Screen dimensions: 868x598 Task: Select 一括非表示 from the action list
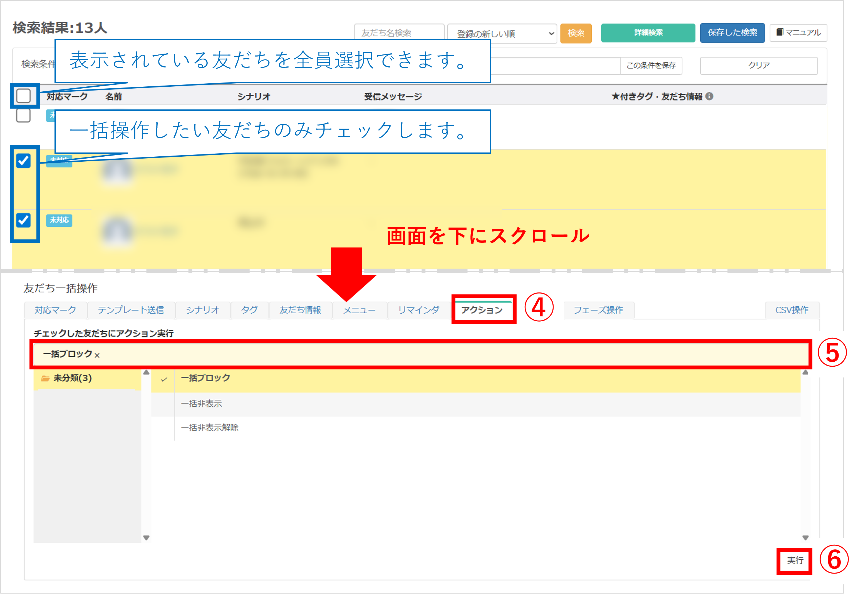(201, 404)
